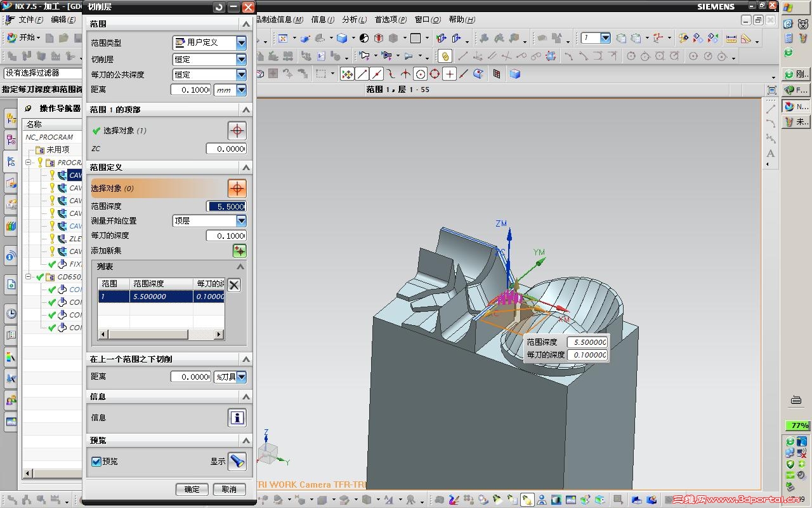Select the NC_PROGRAM tree node
Screen dimensions: 812x508
49,137
